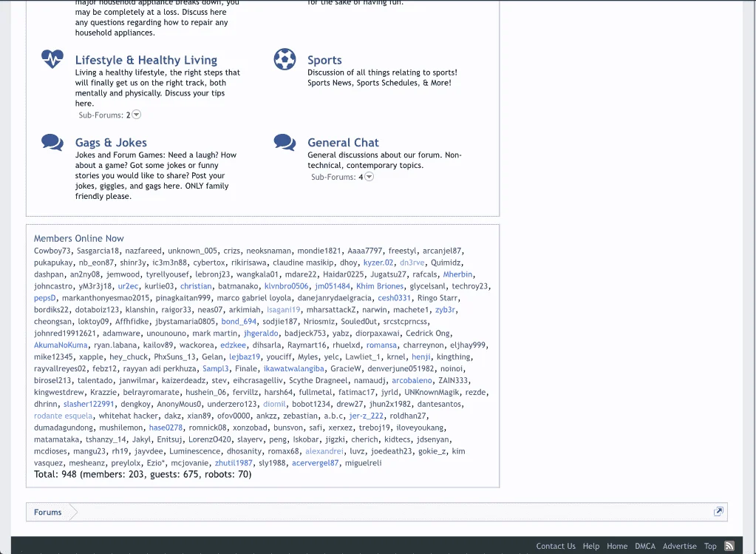Image resolution: width=756 pixels, height=554 pixels.
Task: View member jhgeraldo profile
Action: tap(261, 333)
